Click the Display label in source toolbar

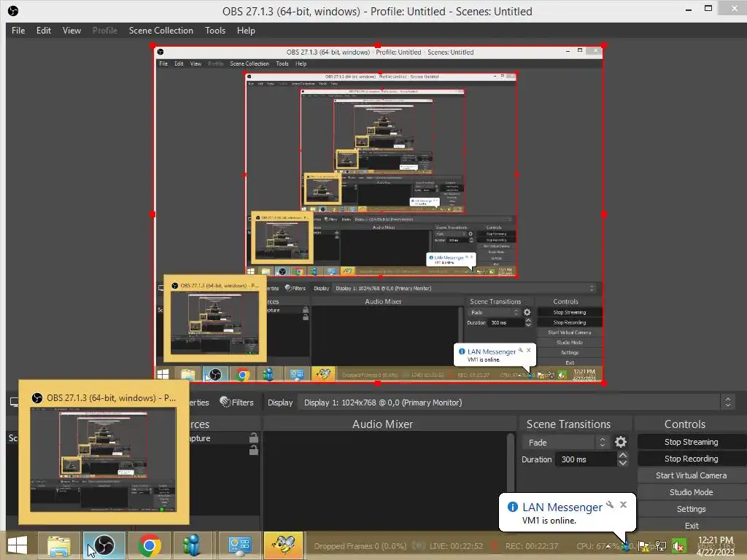(280, 402)
